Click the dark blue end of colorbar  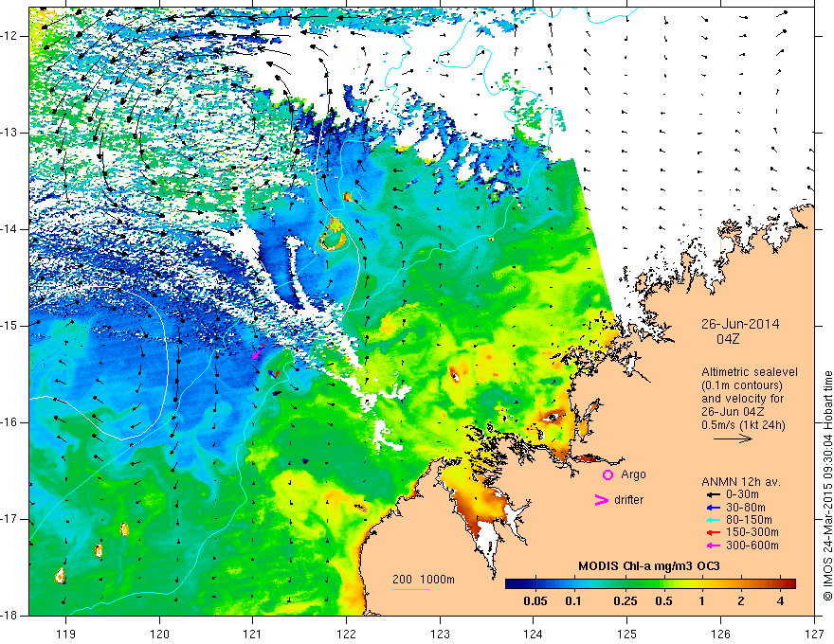pos(512,584)
